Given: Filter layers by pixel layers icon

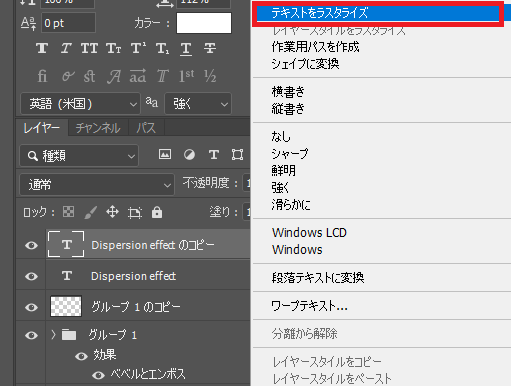Looking at the screenshot, I should point(165,154).
